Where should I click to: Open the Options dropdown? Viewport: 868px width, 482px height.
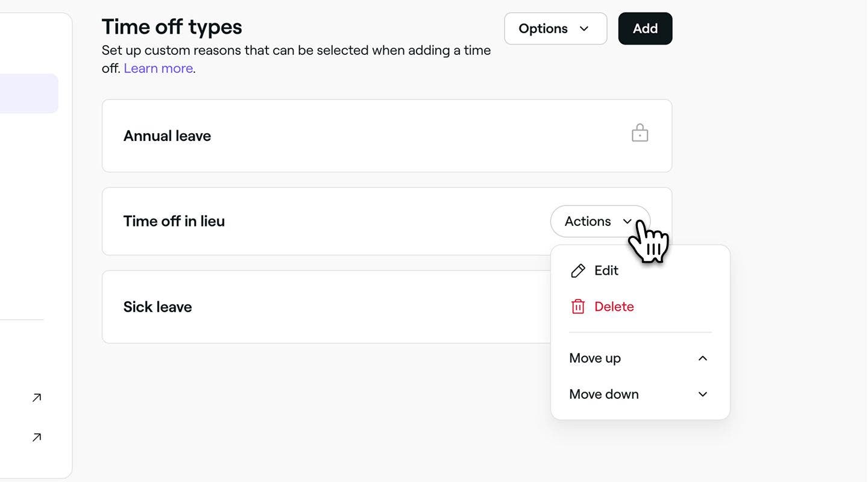click(x=555, y=28)
